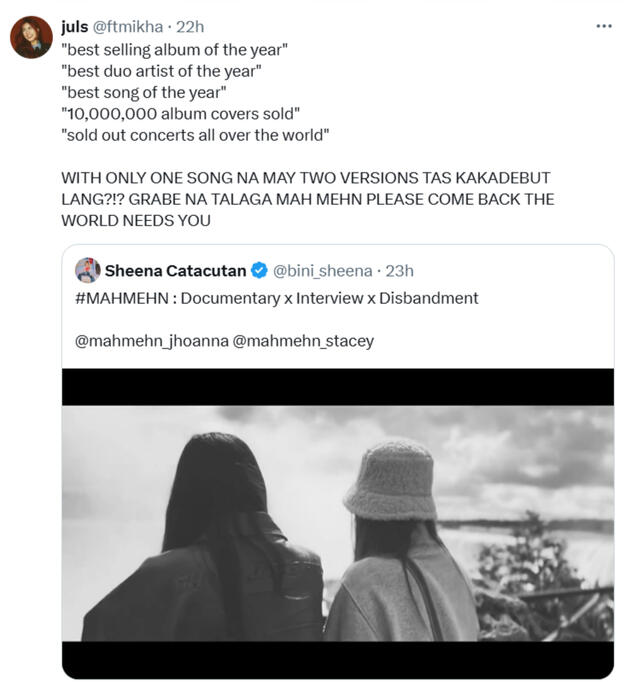626x682 pixels.
Task: Click the 'sold out concerts' text line
Action: pyautogui.click(x=195, y=135)
